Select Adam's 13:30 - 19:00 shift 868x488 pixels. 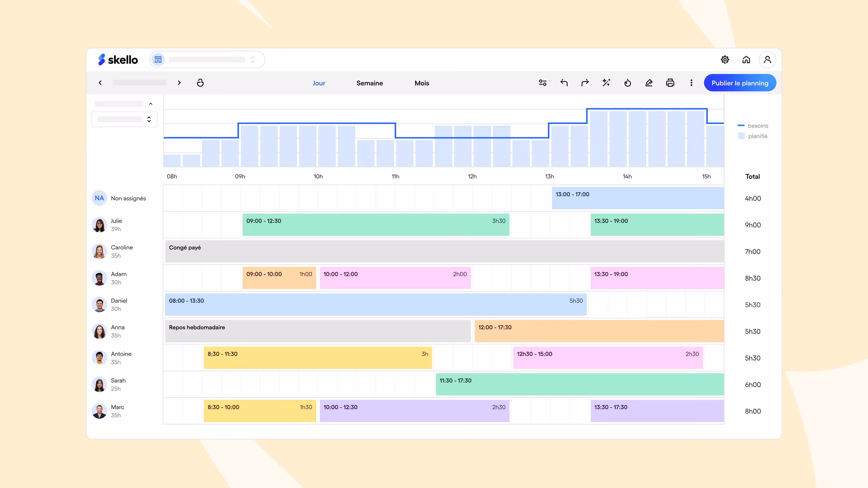tap(657, 278)
